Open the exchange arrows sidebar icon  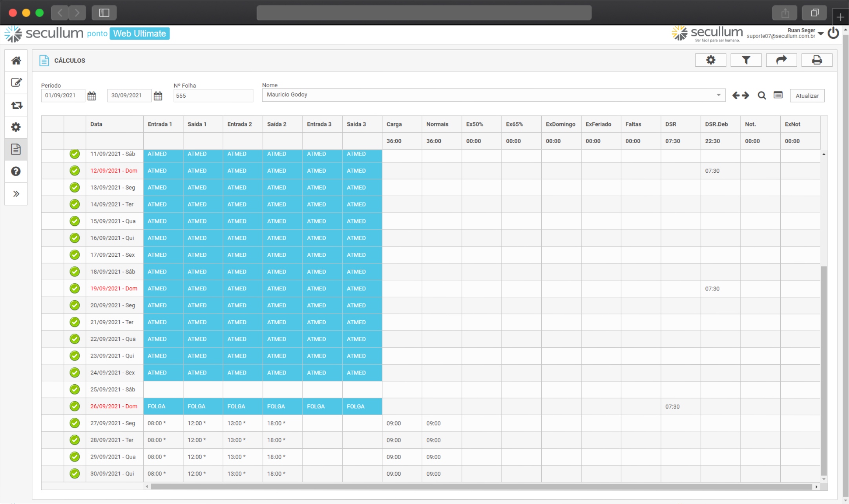coord(16,105)
